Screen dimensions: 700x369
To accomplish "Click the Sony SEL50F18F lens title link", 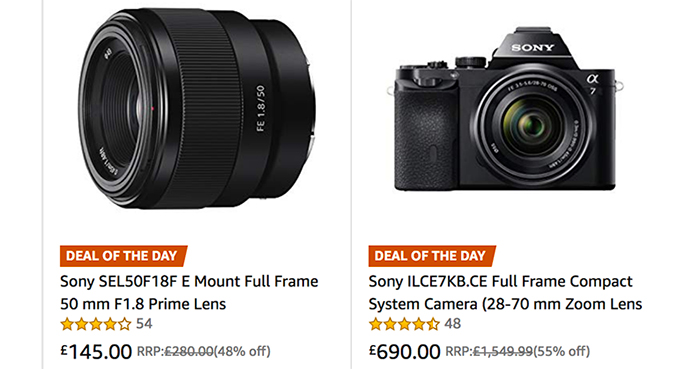I will coord(189,293).
